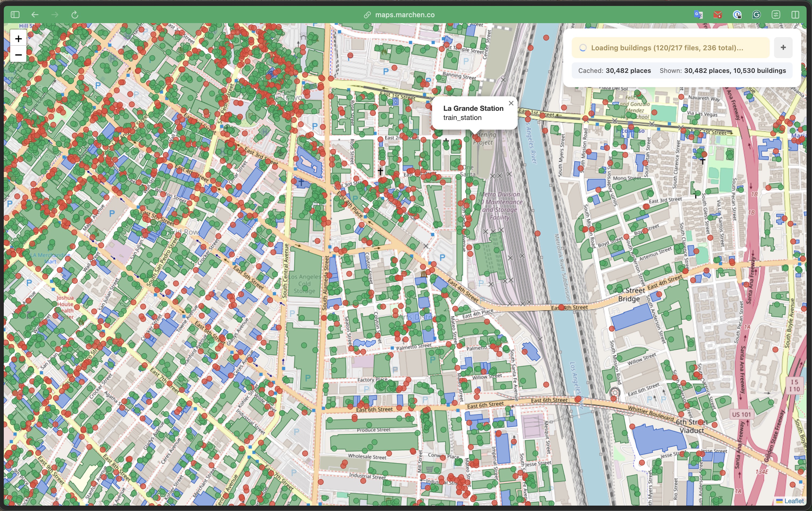Select the train_station label in the popup
The width and height of the screenshot is (812, 511).
tap(462, 118)
